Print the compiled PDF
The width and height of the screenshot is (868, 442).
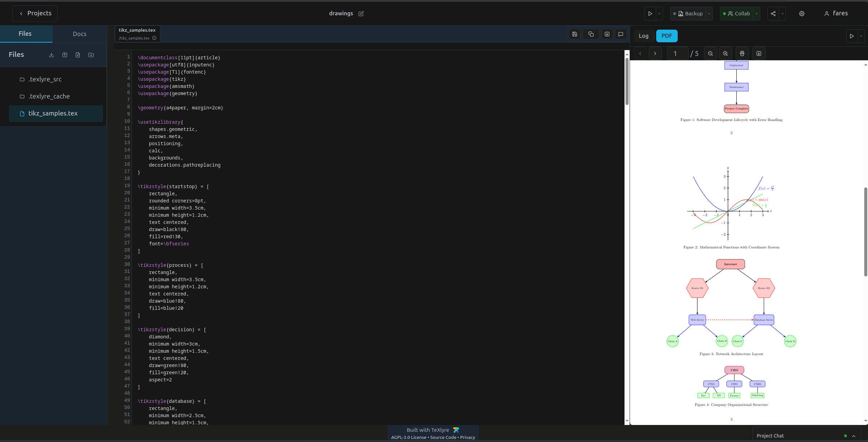742,53
